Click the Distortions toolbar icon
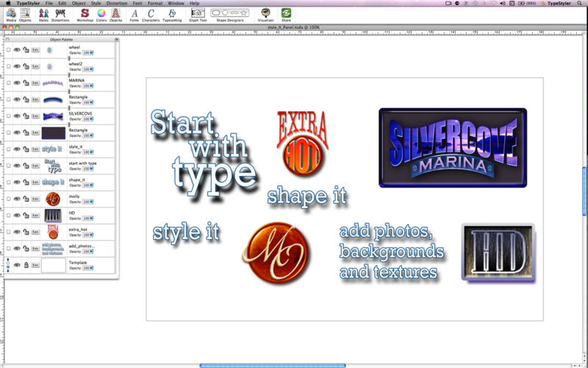The height and width of the screenshot is (368, 588). (62, 13)
